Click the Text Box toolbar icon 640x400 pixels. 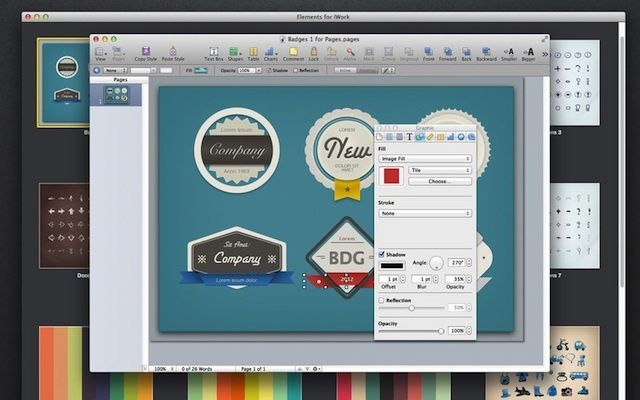pyautogui.click(x=213, y=52)
